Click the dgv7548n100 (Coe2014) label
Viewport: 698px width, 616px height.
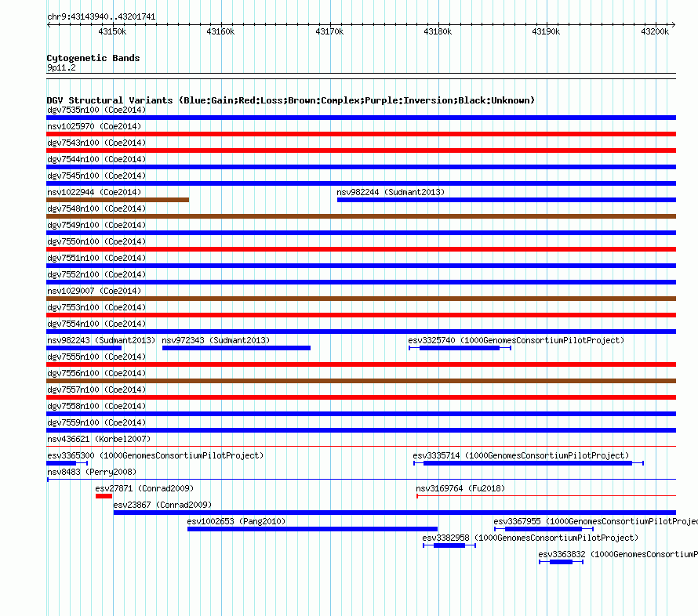(x=96, y=208)
